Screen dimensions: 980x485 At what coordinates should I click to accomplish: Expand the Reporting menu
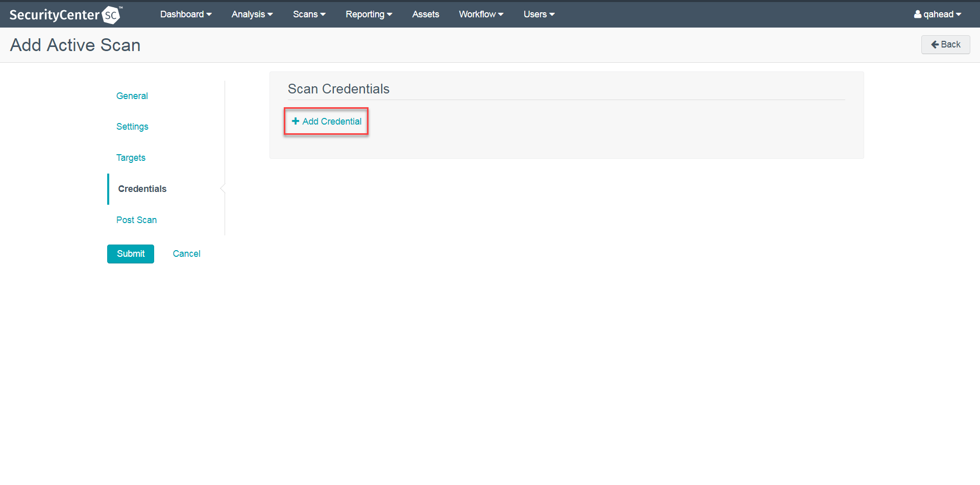click(369, 14)
